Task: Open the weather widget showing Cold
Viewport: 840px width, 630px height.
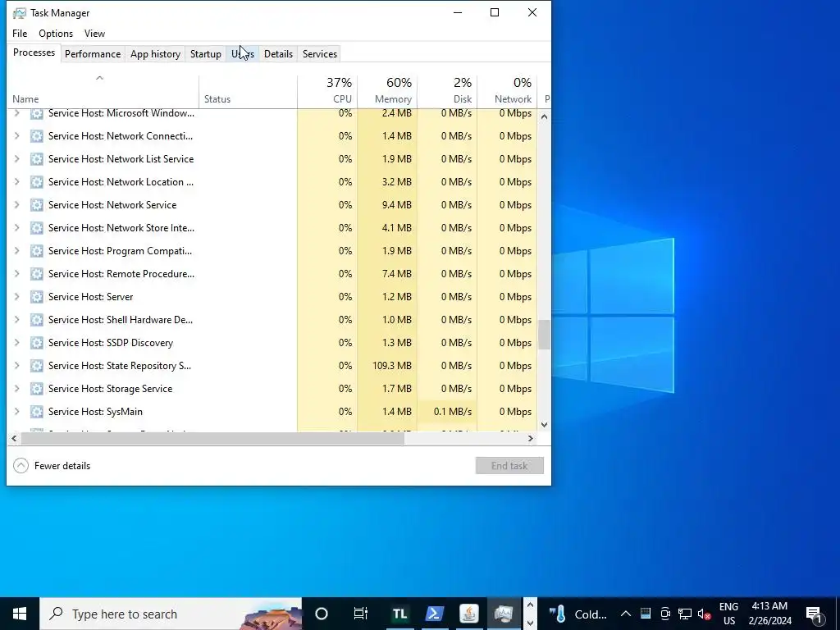Action: tap(577, 614)
